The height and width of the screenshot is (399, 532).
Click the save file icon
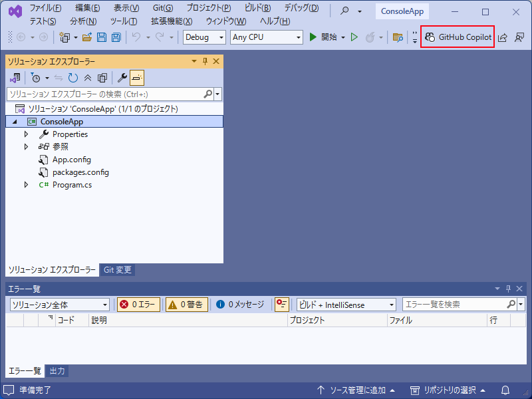pos(102,37)
